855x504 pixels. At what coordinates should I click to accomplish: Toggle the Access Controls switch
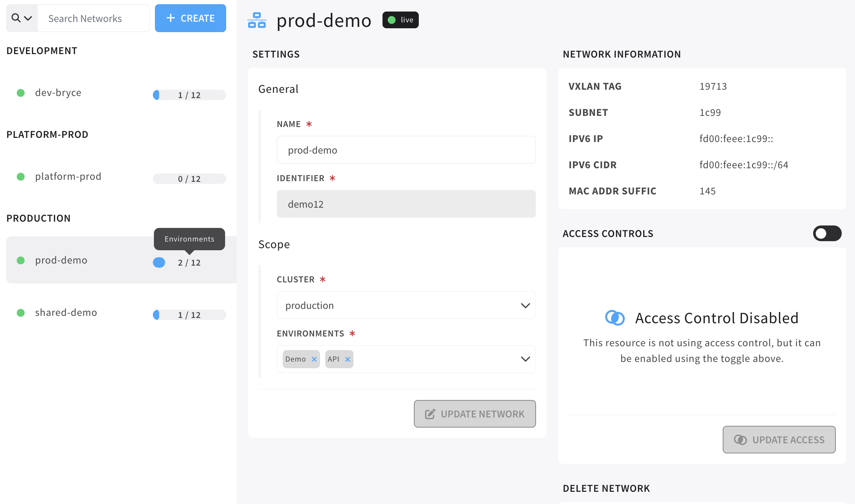tap(827, 233)
